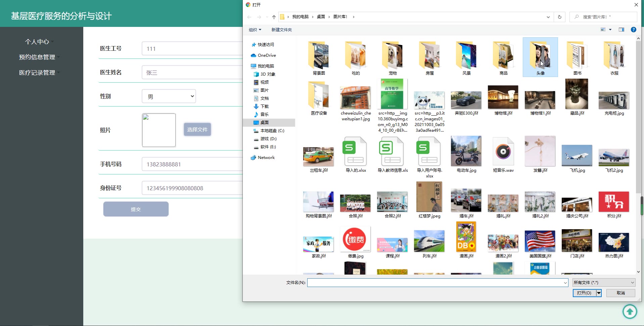Click the 取消 cancel button
This screenshot has width=644, height=326.
click(620, 293)
